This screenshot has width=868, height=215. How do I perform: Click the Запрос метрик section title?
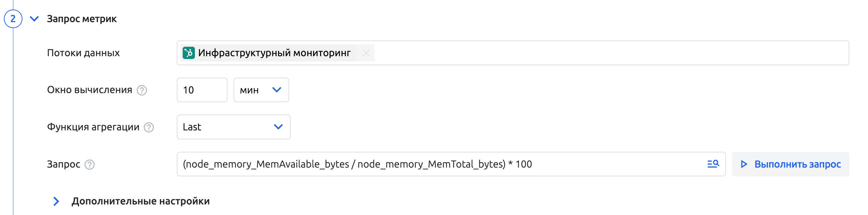82,19
